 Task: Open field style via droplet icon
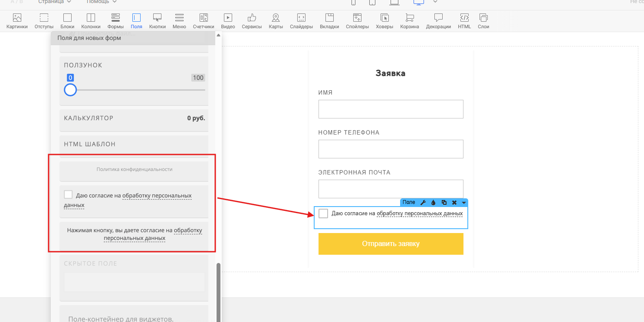click(x=433, y=203)
